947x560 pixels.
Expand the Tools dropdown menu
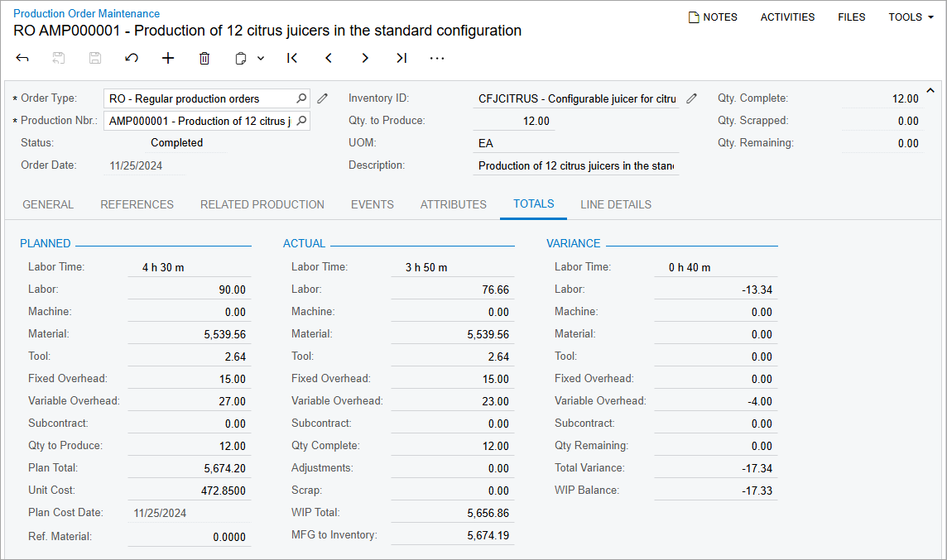tap(911, 17)
